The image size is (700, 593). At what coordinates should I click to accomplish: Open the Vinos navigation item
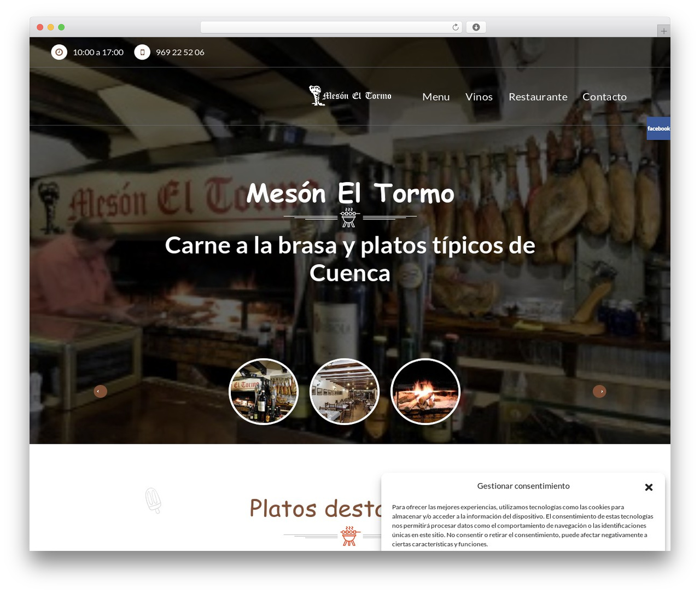479,97
